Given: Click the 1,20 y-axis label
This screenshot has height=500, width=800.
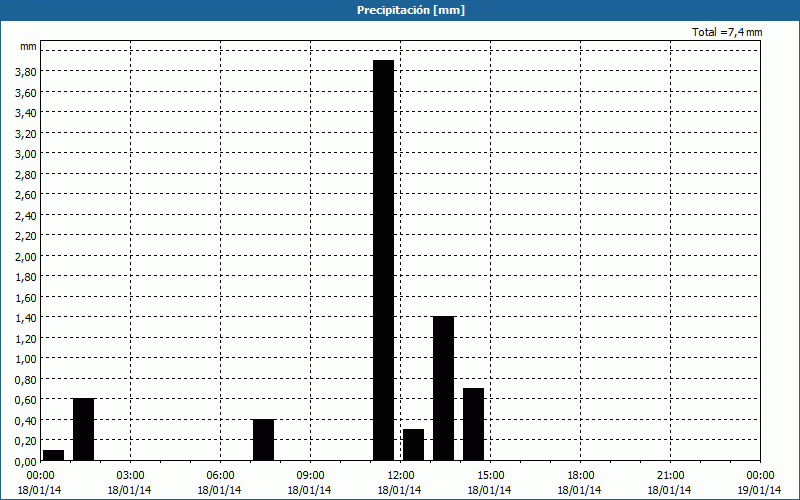Looking at the screenshot, I should coord(26,338).
